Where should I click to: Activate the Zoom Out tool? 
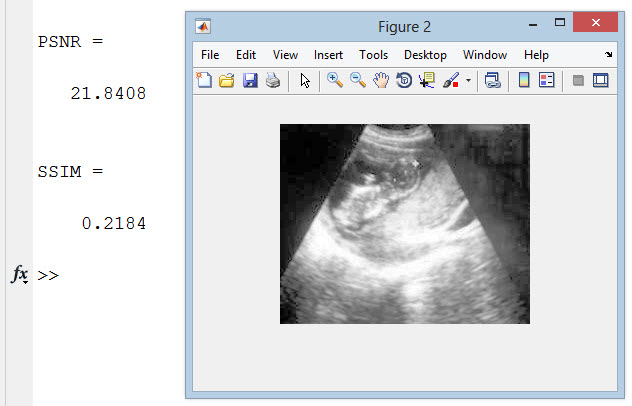(358, 80)
